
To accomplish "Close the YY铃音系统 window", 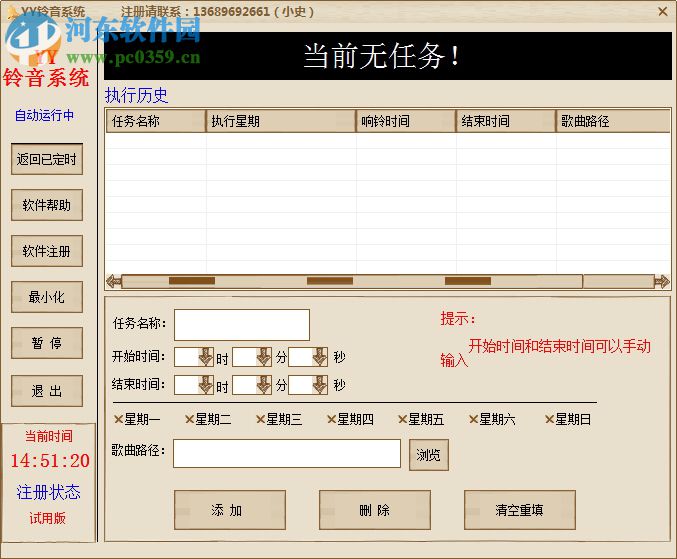I will coord(663,11).
